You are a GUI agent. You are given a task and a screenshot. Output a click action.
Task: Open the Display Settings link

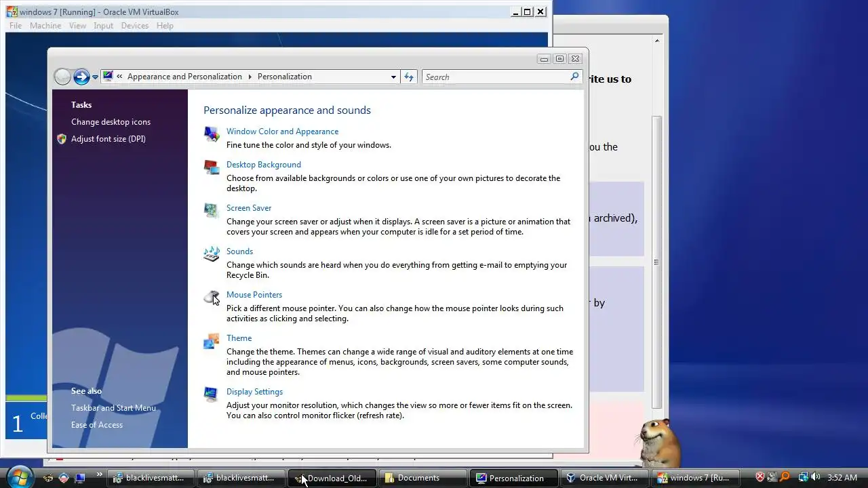pos(254,392)
